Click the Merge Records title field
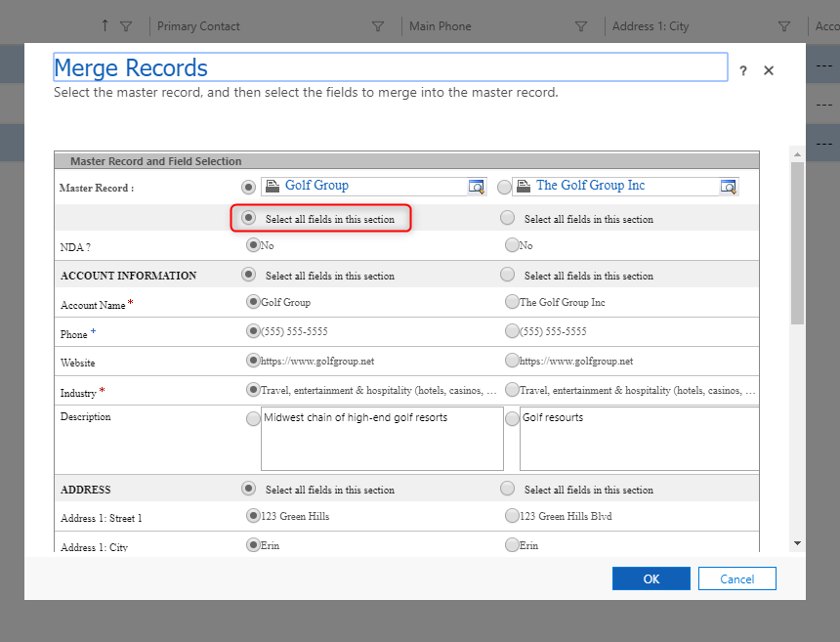This screenshot has height=642, width=840. tap(391, 67)
